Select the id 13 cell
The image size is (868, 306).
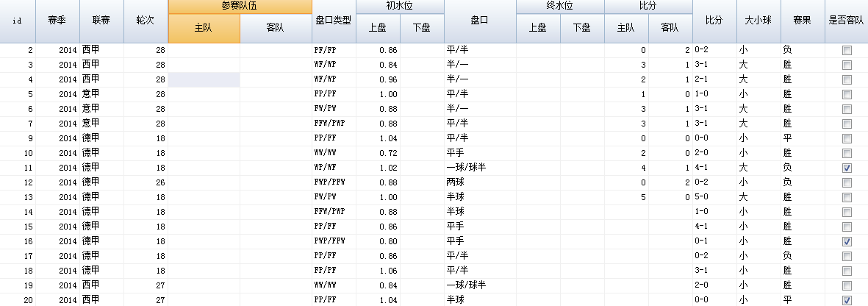[18, 197]
